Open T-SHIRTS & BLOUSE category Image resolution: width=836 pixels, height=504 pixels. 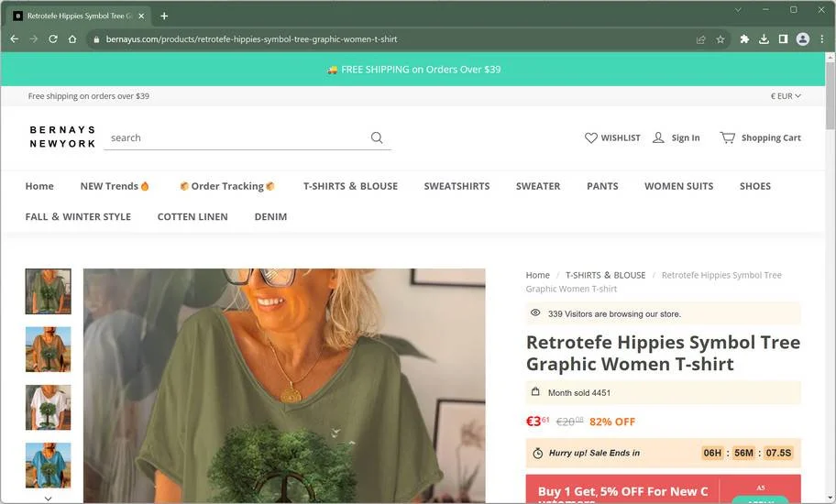click(350, 186)
